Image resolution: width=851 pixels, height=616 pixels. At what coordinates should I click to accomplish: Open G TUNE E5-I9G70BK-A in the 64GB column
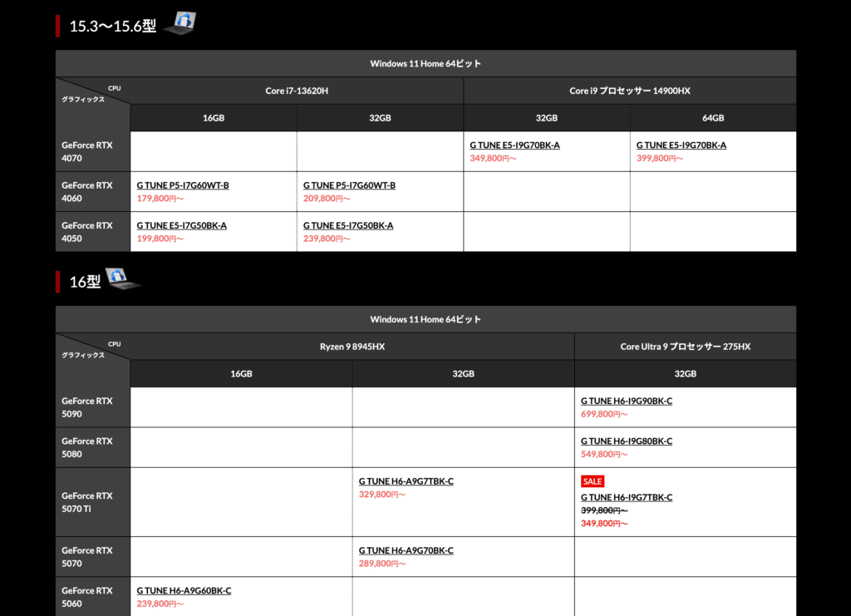click(x=681, y=145)
